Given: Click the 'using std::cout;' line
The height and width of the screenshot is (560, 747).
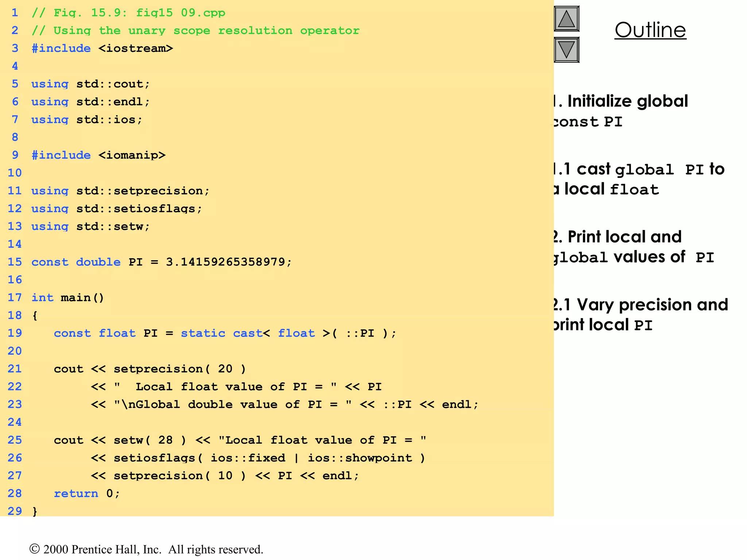Looking at the screenshot, I should coord(90,84).
